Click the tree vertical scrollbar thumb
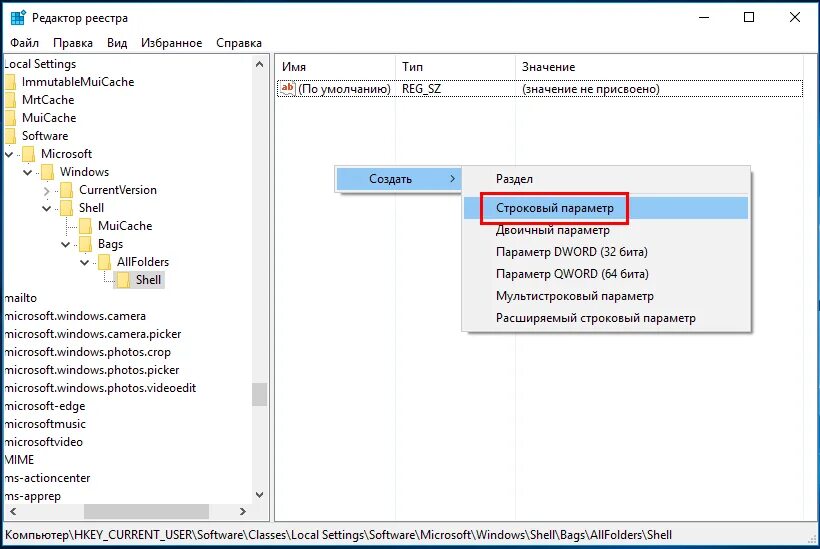This screenshot has width=820, height=549. point(259,394)
